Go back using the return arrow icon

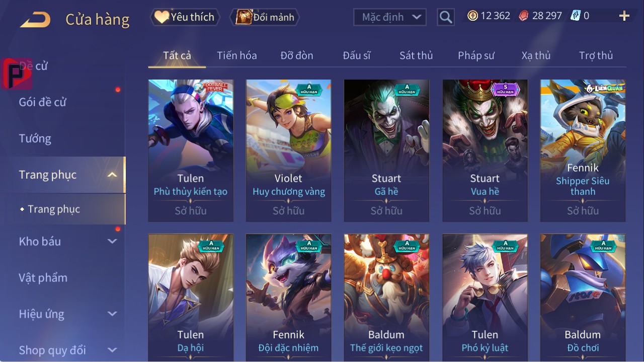pos(35,20)
